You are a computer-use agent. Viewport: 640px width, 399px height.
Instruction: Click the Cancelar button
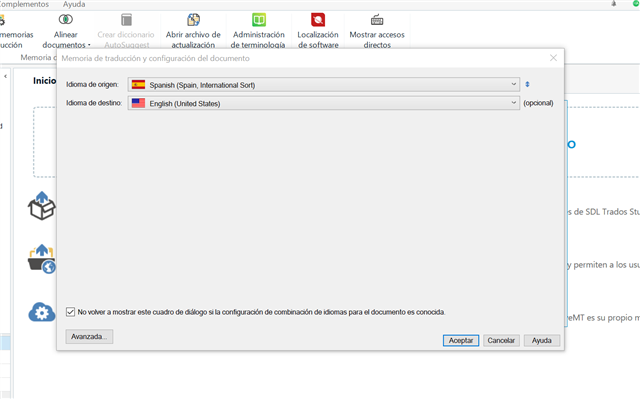point(501,340)
